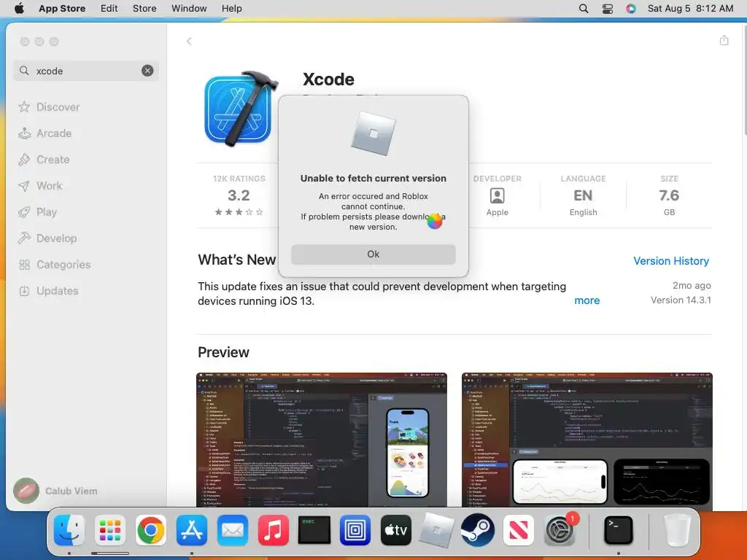Open second Xcode preview screenshot
Screen dimensions: 747x560
587,440
